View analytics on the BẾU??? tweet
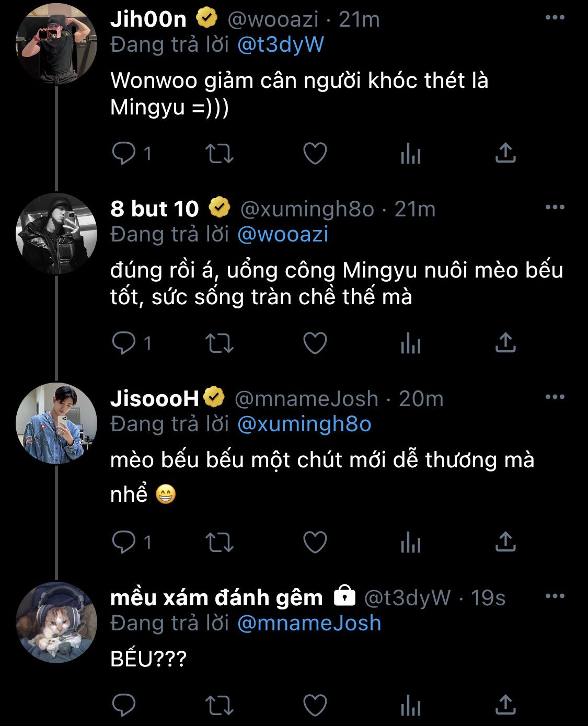This screenshot has width=588, height=726. coord(410,705)
